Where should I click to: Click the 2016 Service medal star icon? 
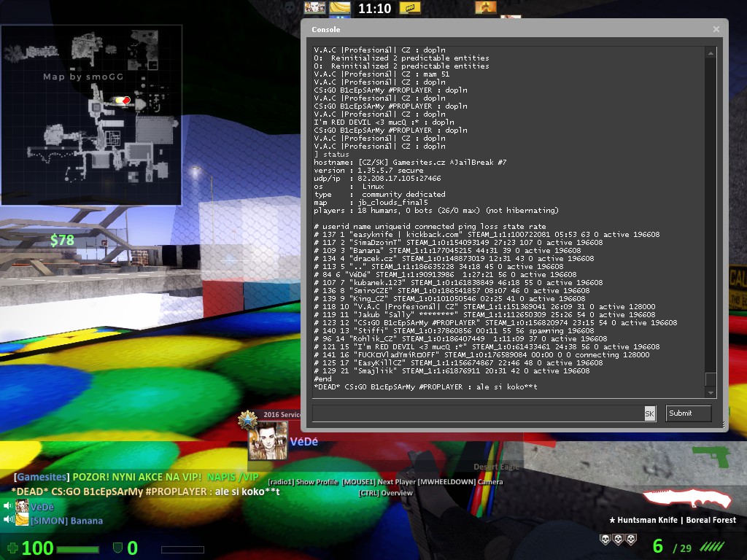(248, 420)
